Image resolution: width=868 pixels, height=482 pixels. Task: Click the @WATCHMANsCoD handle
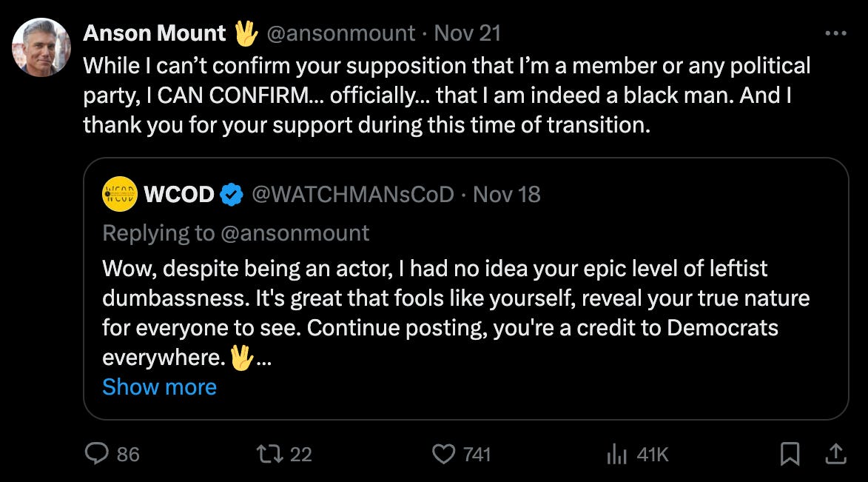[x=353, y=195]
